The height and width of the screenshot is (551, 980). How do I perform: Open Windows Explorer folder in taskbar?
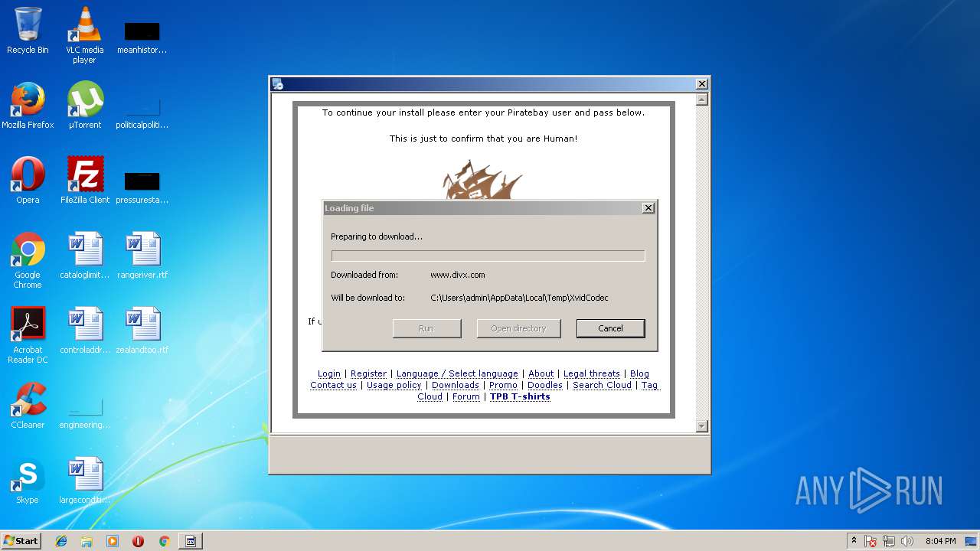pyautogui.click(x=87, y=541)
